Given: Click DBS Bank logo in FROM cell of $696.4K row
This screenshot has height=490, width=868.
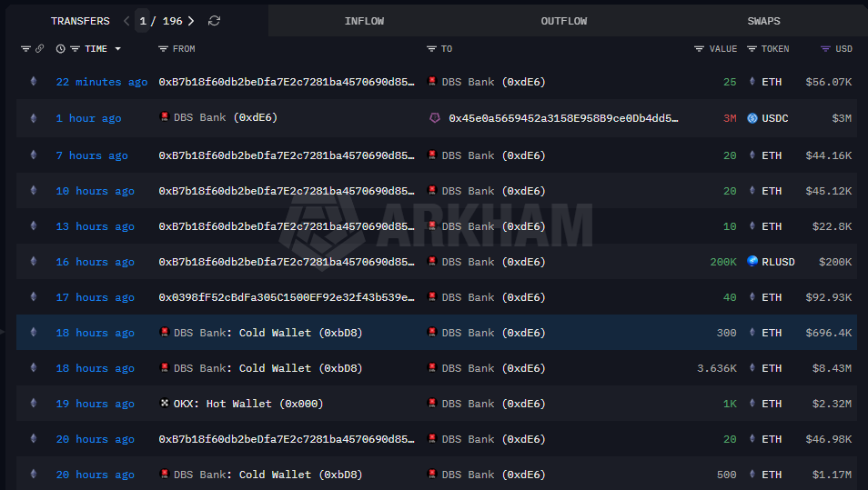Looking at the screenshot, I should pos(165,332).
